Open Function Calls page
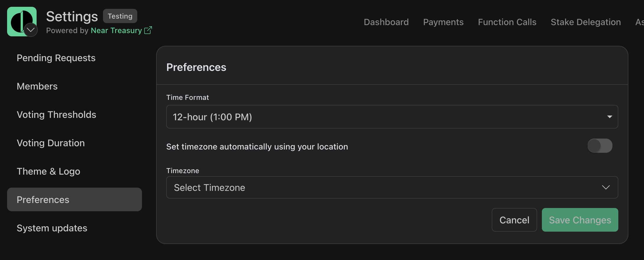 [x=507, y=22]
